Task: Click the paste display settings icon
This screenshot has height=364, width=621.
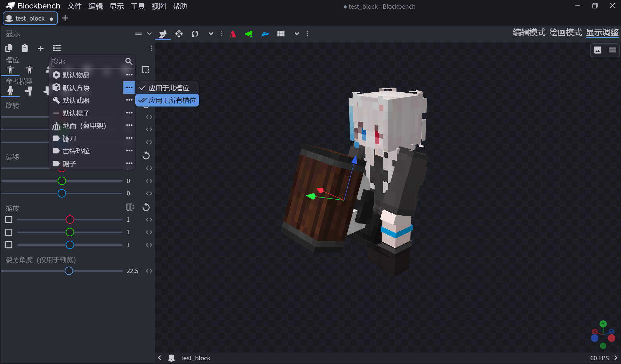Action: click(x=25, y=48)
